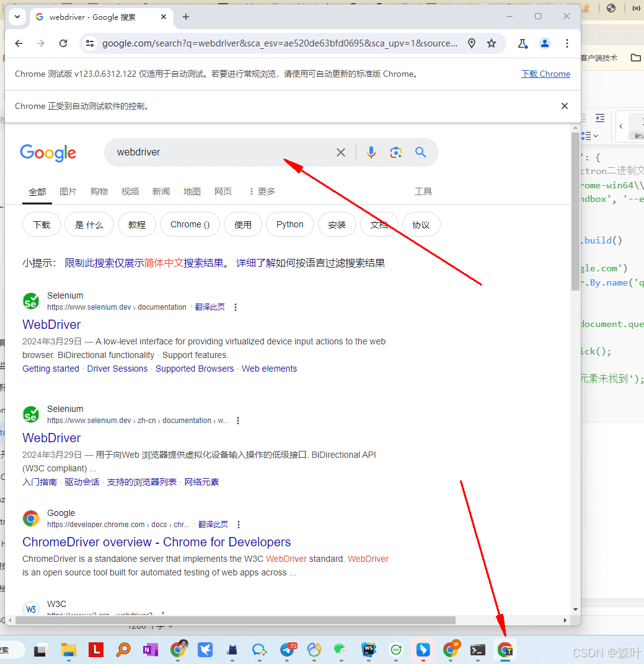This screenshot has height=664, width=644.
Task: Open the Chrome Labs flask icon
Action: click(x=523, y=43)
